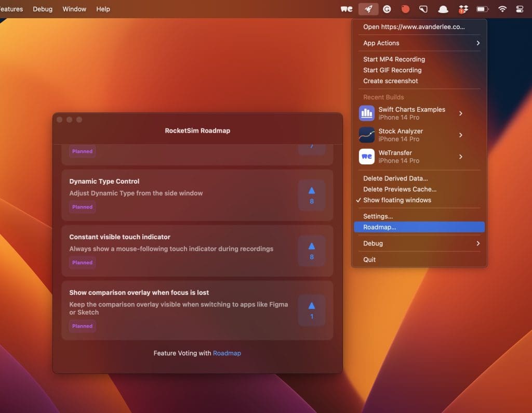The width and height of the screenshot is (532, 413).
Task: Open the avanderlee.com URL menu item
Action: [419, 27]
